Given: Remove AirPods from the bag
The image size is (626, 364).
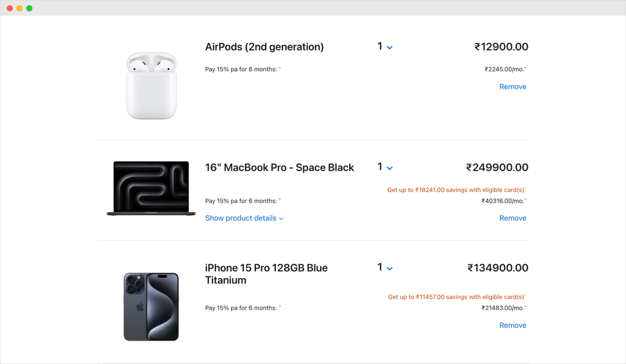Looking at the screenshot, I should coord(513,87).
